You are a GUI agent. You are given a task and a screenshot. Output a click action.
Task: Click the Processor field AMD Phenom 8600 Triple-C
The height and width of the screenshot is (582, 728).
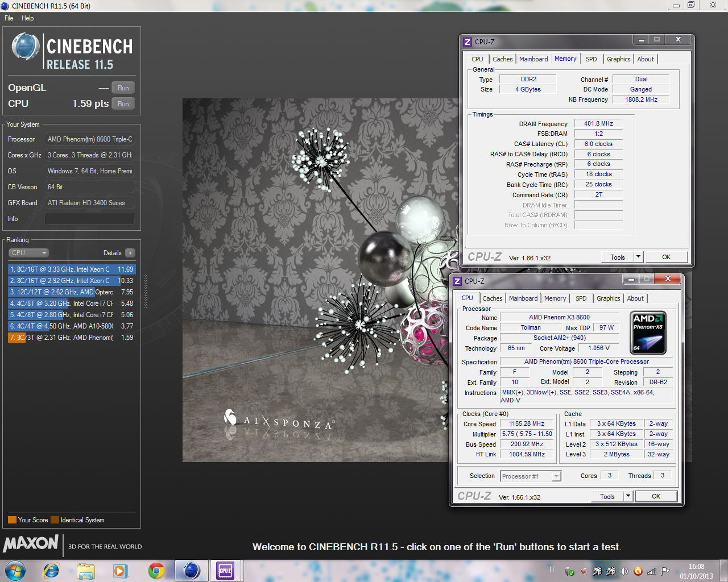pyautogui.click(x=90, y=139)
